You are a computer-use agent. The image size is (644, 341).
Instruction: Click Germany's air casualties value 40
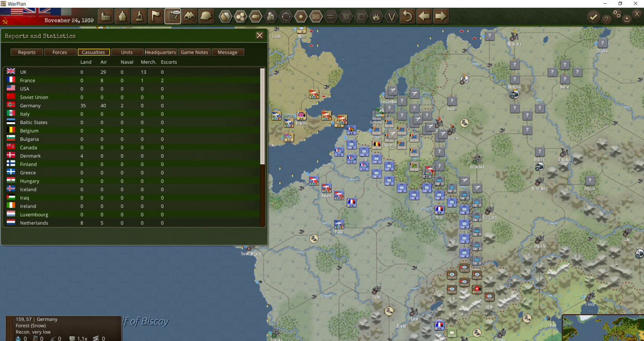click(x=103, y=105)
